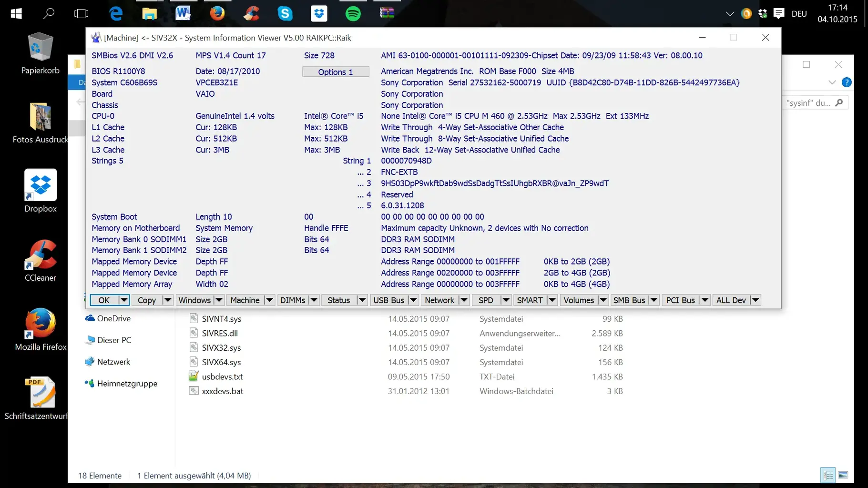Open DIMMs dropdown arrow

tap(314, 300)
